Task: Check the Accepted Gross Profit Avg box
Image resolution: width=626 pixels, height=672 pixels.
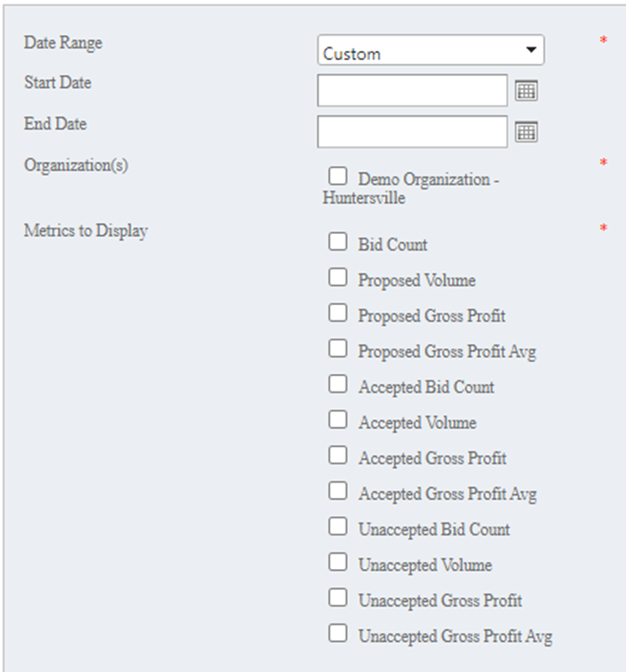Action: [x=338, y=491]
